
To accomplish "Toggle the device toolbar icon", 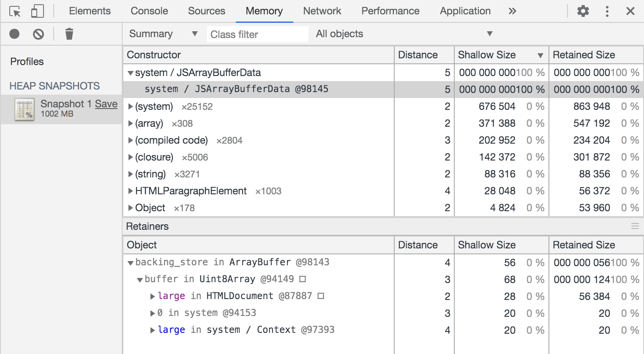I will point(37,11).
